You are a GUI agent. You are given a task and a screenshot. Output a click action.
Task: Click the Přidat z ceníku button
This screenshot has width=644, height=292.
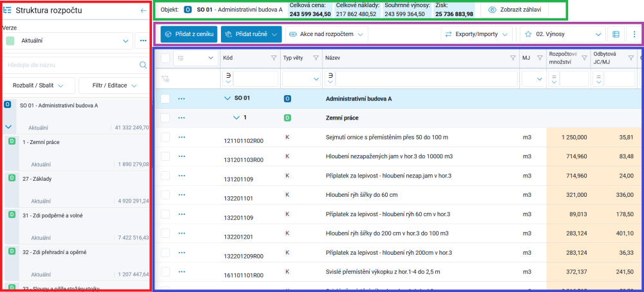189,35
